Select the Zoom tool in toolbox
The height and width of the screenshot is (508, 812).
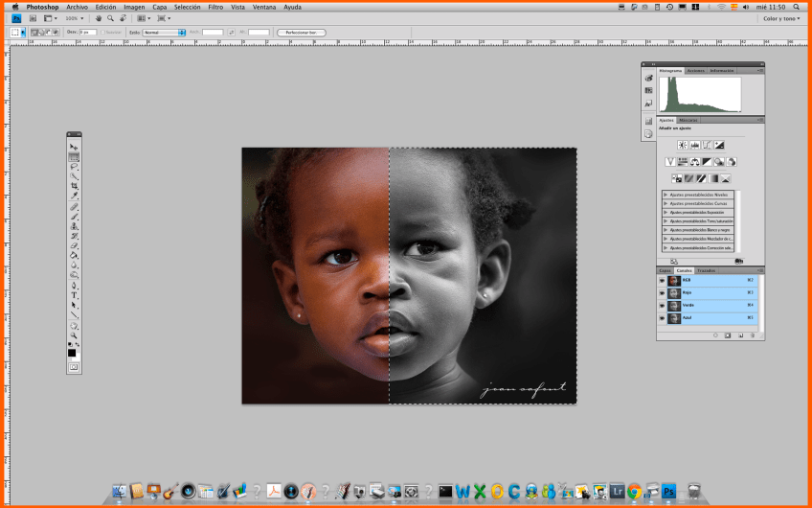pos(74,335)
